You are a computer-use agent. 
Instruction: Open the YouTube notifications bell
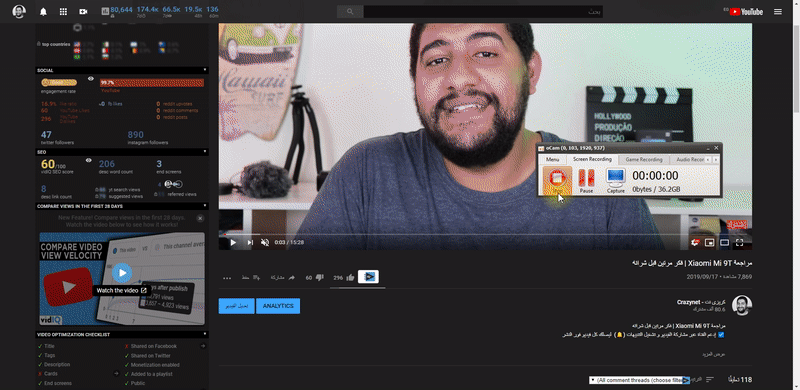point(43,12)
